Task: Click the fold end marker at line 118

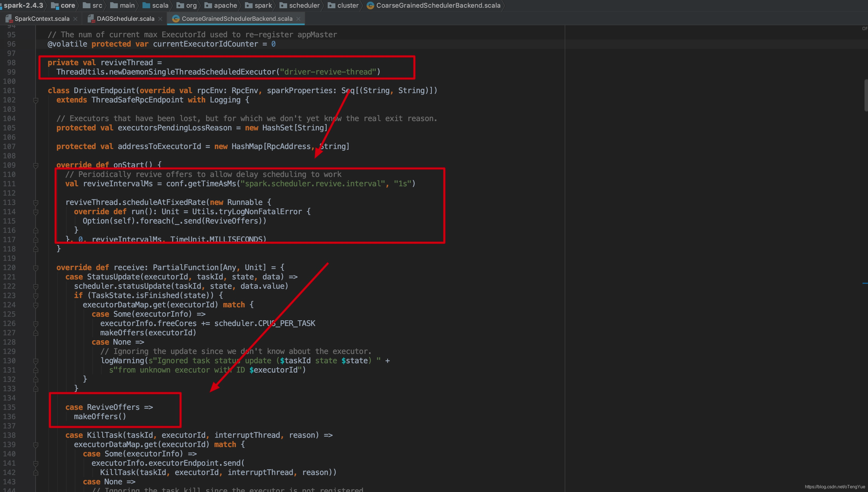Action: click(35, 249)
